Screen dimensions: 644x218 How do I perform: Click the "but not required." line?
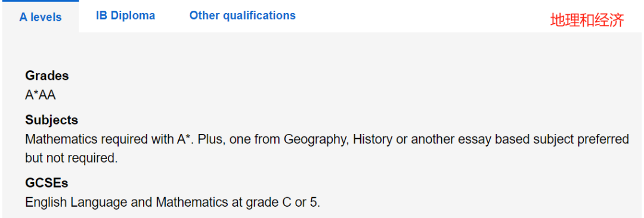[72, 158]
